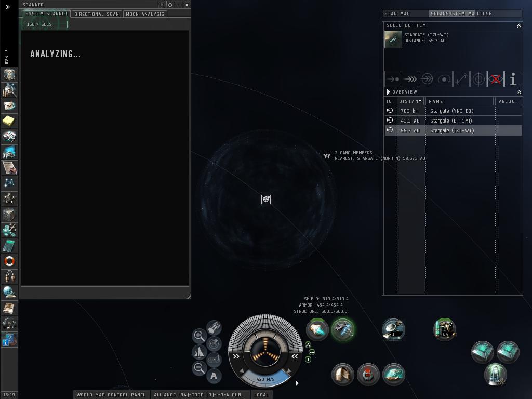Click the Show Info 'i' icon
Screen dimensions: 532x399
click(x=513, y=79)
